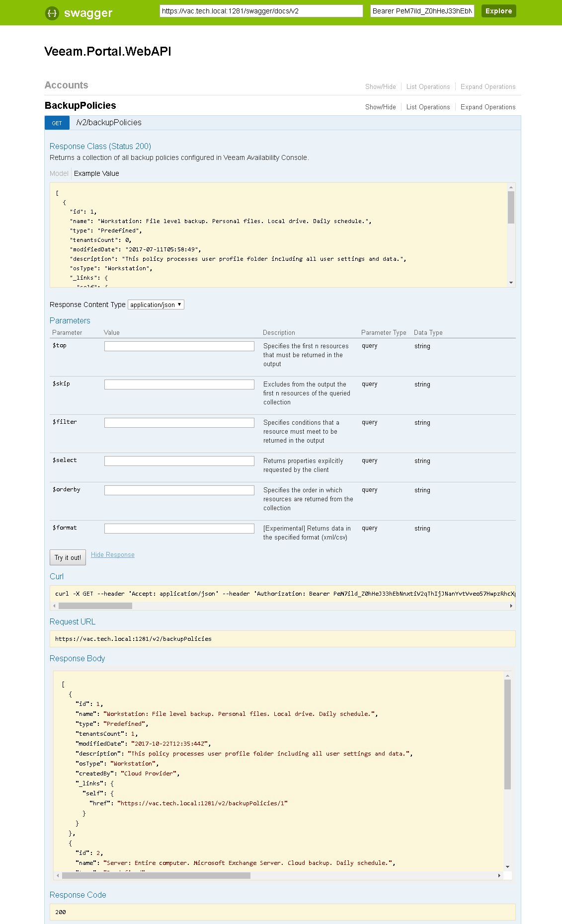The height and width of the screenshot is (924, 562).
Task: Click the Request URL text
Action: [133, 639]
